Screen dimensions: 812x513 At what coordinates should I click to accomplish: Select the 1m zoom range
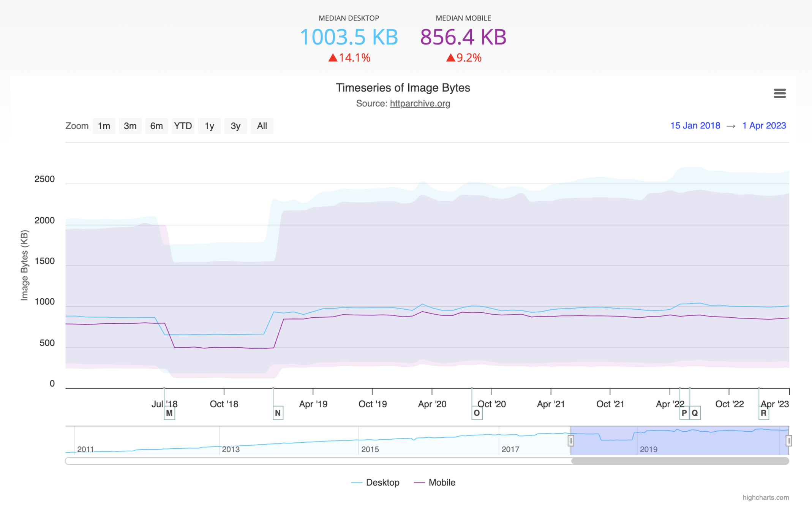coord(104,126)
